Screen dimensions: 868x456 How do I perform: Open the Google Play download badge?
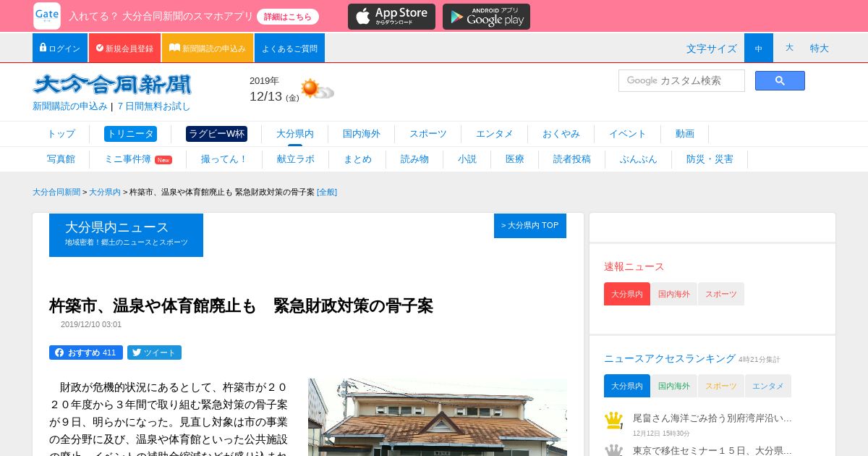(486, 17)
